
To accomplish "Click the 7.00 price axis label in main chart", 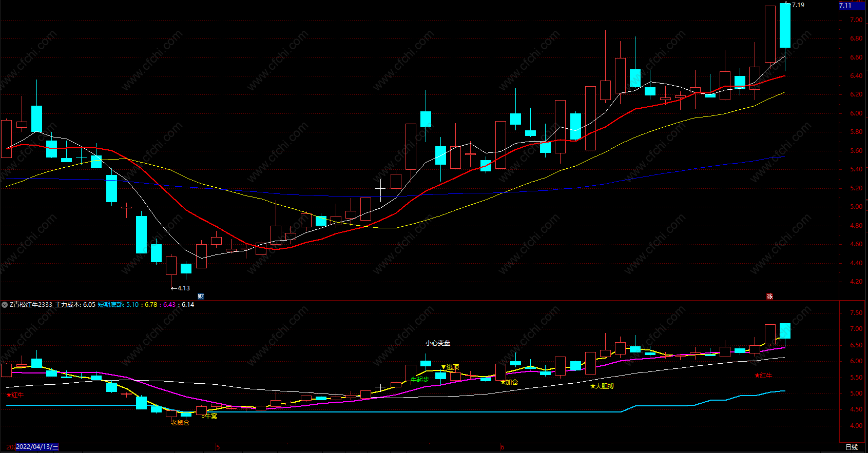I will tap(856, 20).
